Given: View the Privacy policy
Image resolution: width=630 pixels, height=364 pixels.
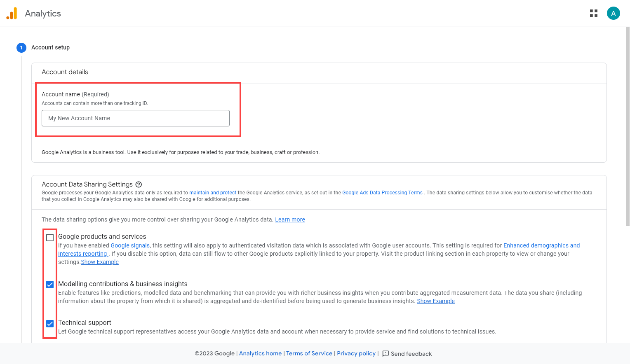Looking at the screenshot, I should [x=356, y=353].
